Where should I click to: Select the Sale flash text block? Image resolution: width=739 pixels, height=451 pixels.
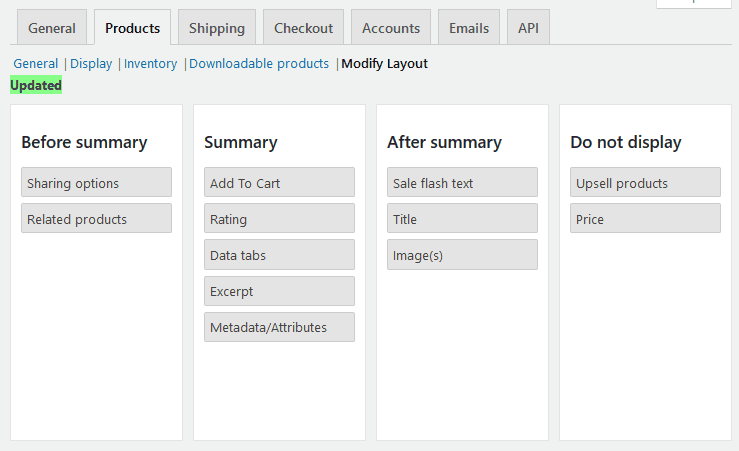pos(462,183)
